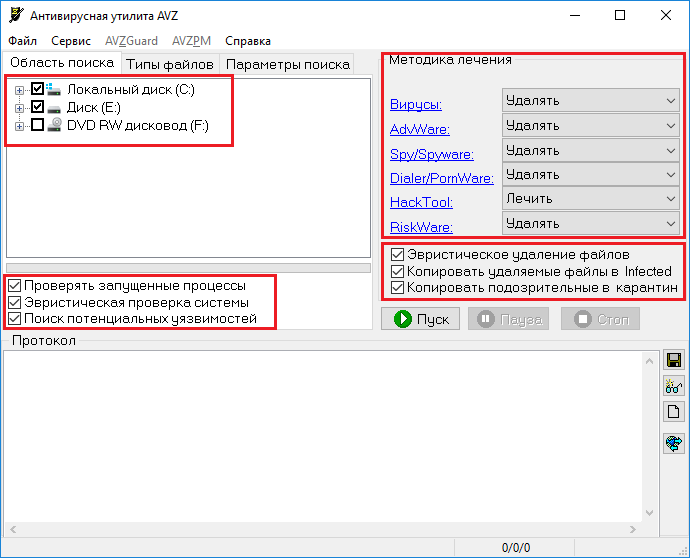Click protocol horizontal scrollbar left arrow
This screenshot has height=558, width=690.
click(13, 529)
